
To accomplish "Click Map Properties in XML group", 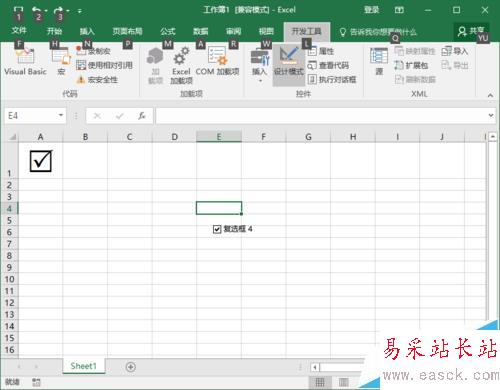I will click(x=415, y=51).
